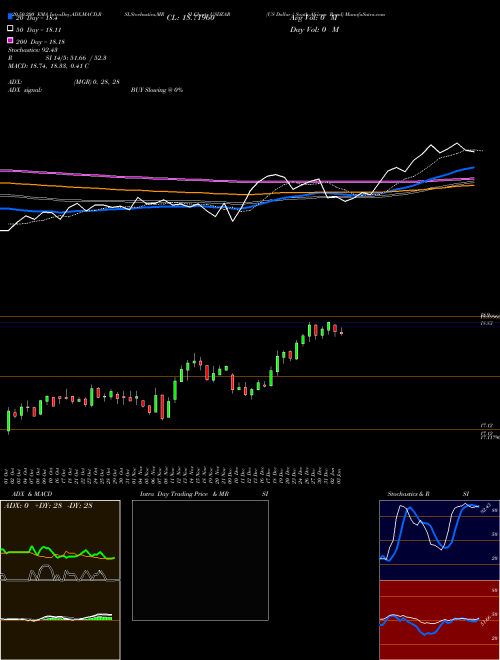Open the blue Stochastics chart panel
This screenshot has width=500, height=660.
tap(439, 540)
